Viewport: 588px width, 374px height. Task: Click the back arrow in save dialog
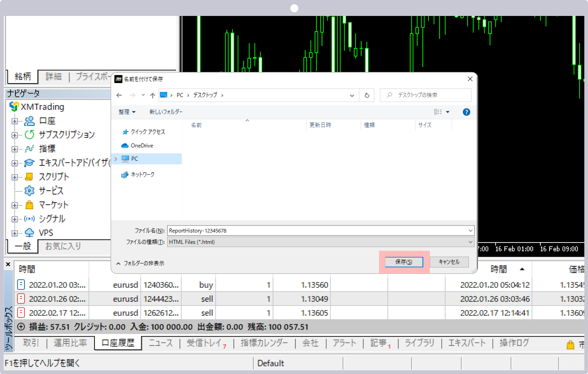pos(119,95)
